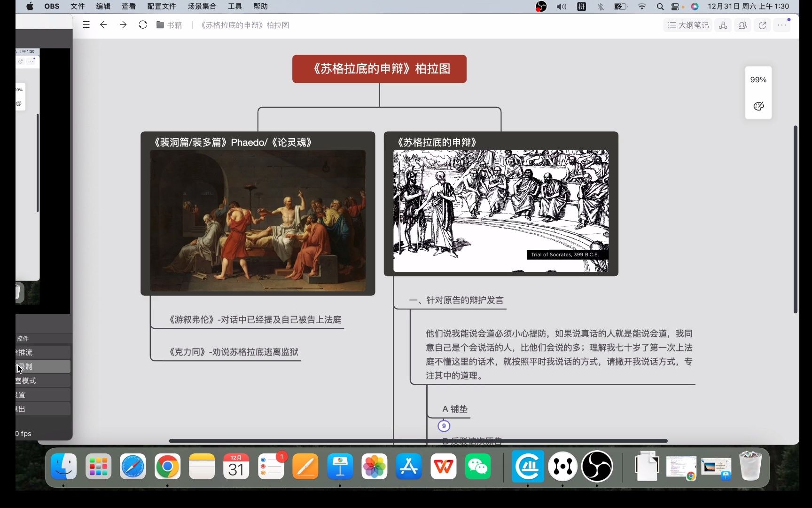
Task: Click the 退出 button in OBS controls
Action: (43, 409)
